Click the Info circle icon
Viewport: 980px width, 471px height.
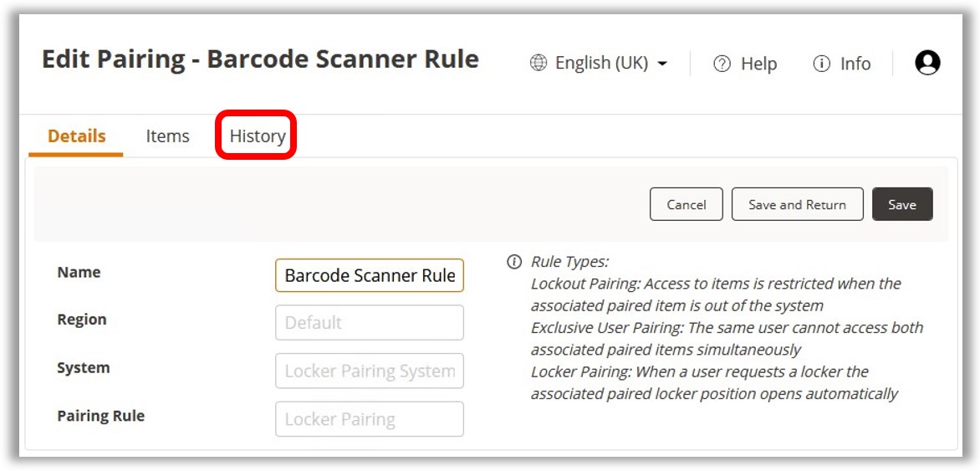tap(821, 64)
